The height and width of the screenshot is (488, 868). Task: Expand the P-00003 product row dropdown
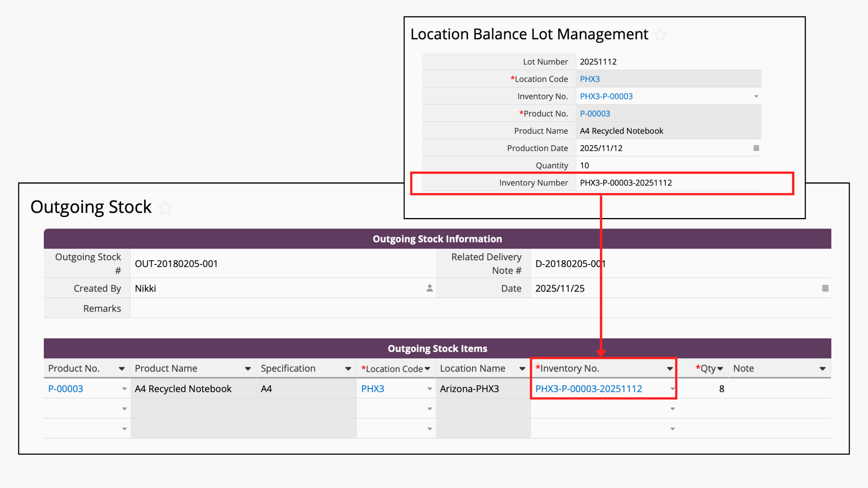[x=124, y=389]
